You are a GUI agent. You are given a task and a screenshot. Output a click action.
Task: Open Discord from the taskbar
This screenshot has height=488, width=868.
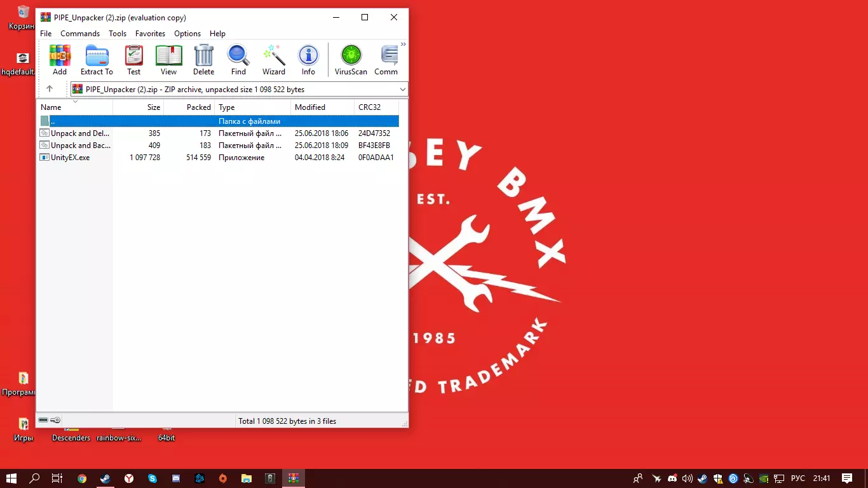click(x=176, y=478)
